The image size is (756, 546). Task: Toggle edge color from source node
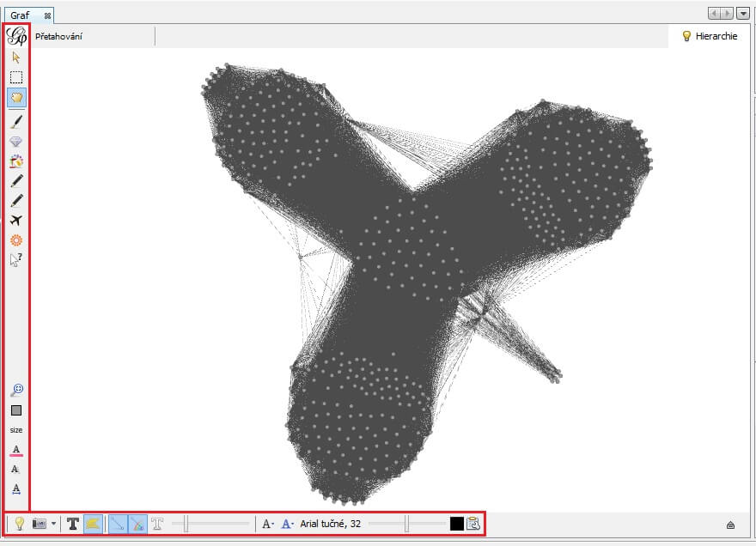[138, 524]
